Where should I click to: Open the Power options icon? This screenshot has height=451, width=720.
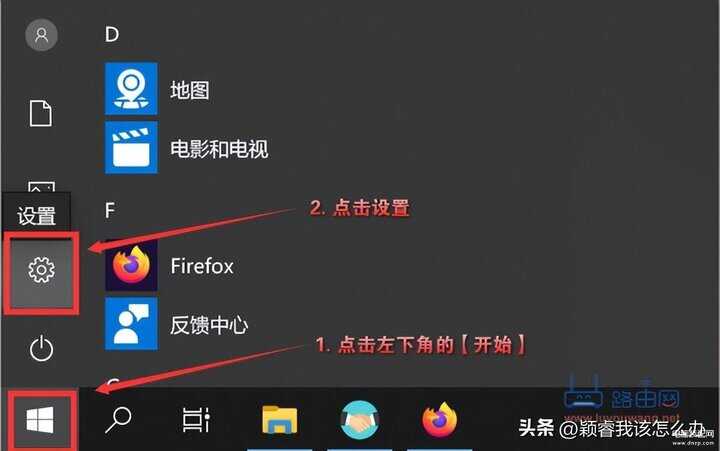(x=41, y=348)
